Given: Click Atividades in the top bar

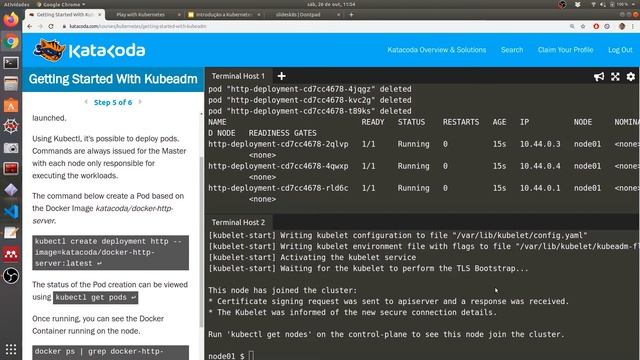Looking at the screenshot, I should (16, 4).
